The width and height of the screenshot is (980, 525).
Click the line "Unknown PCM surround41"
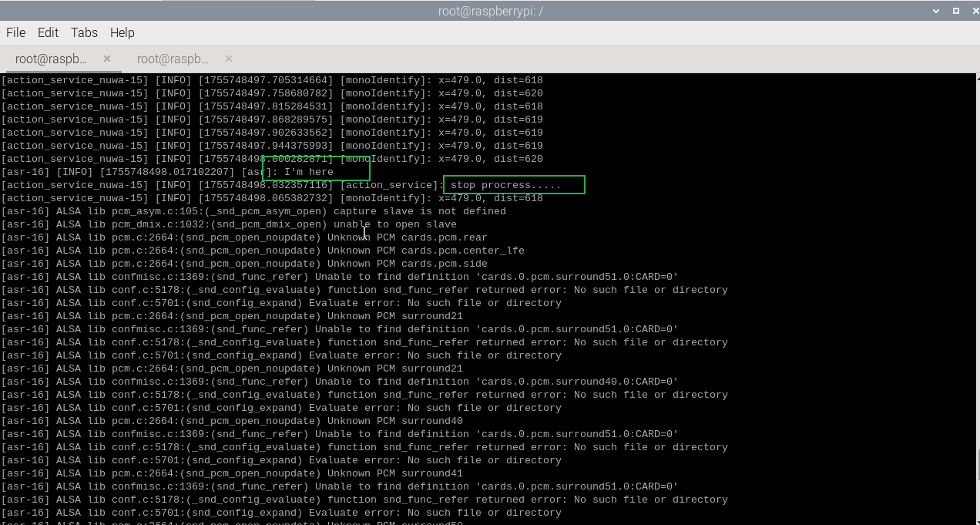[x=232, y=473]
